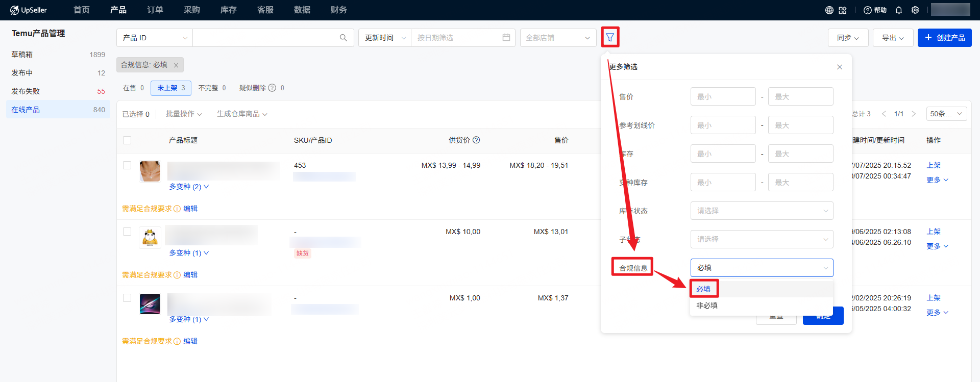Open the 订单 menu in top navigation
Image resolution: width=980 pixels, height=382 pixels.
(x=155, y=10)
